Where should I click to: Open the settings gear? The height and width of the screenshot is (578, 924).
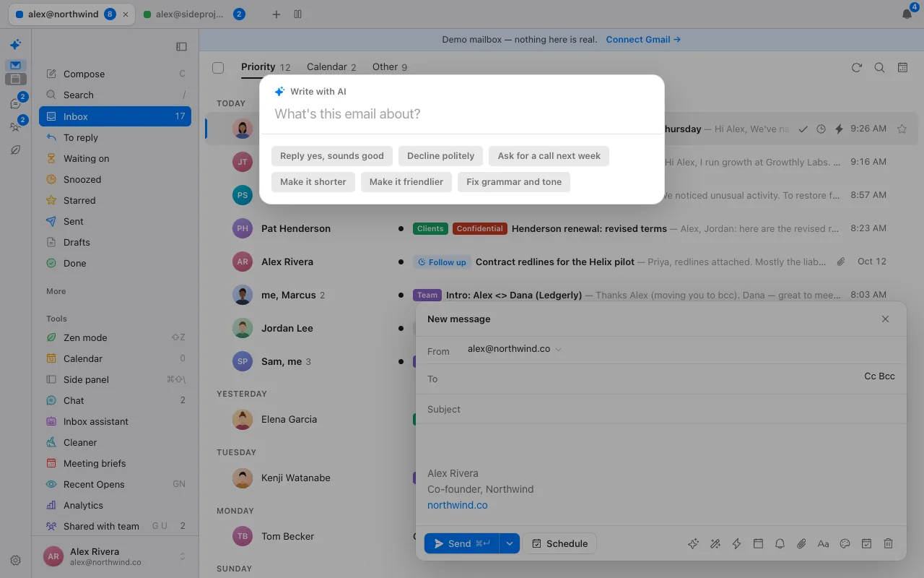(x=15, y=560)
